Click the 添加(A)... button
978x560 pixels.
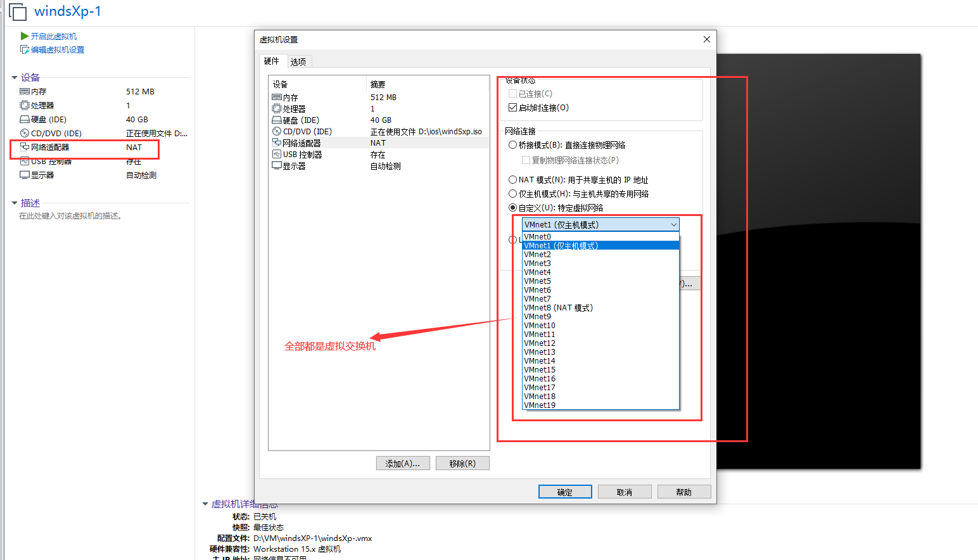(x=403, y=463)
